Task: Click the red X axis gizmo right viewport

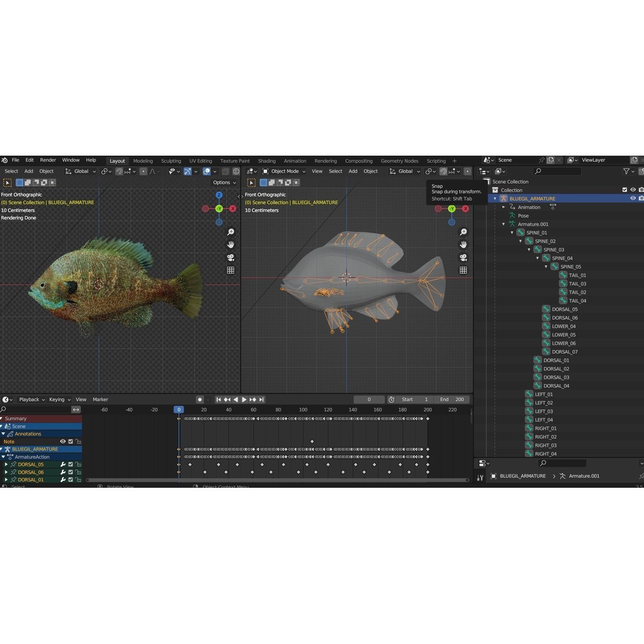Action: [x=465, y=209]
